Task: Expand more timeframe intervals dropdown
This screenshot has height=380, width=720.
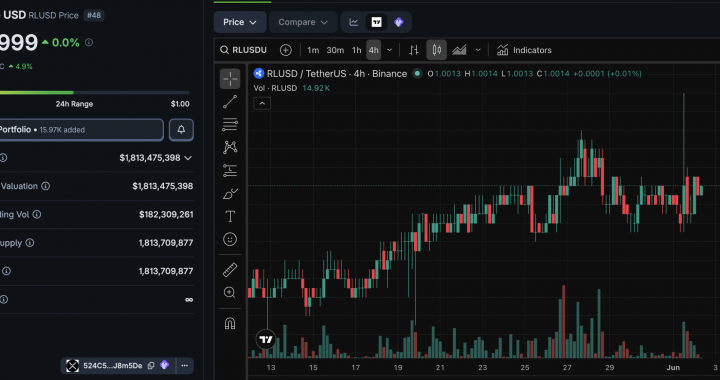Action: pyautogui.click(x=389, y=50)
